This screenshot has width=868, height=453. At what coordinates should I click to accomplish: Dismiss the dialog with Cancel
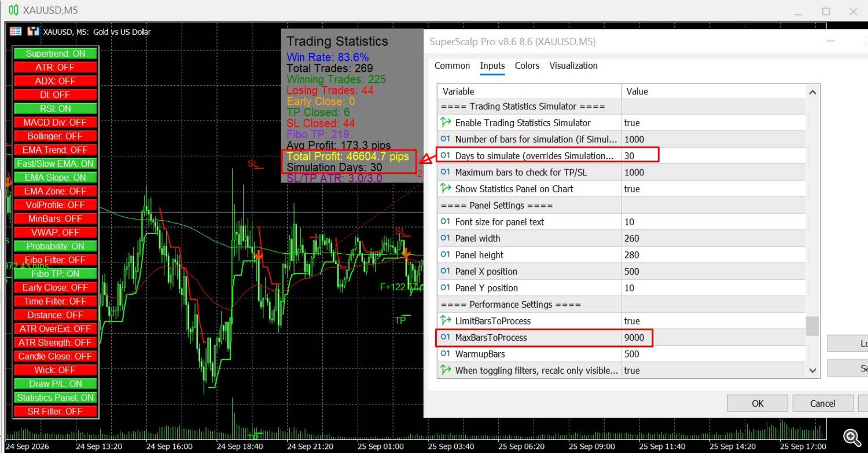point(823,403)
